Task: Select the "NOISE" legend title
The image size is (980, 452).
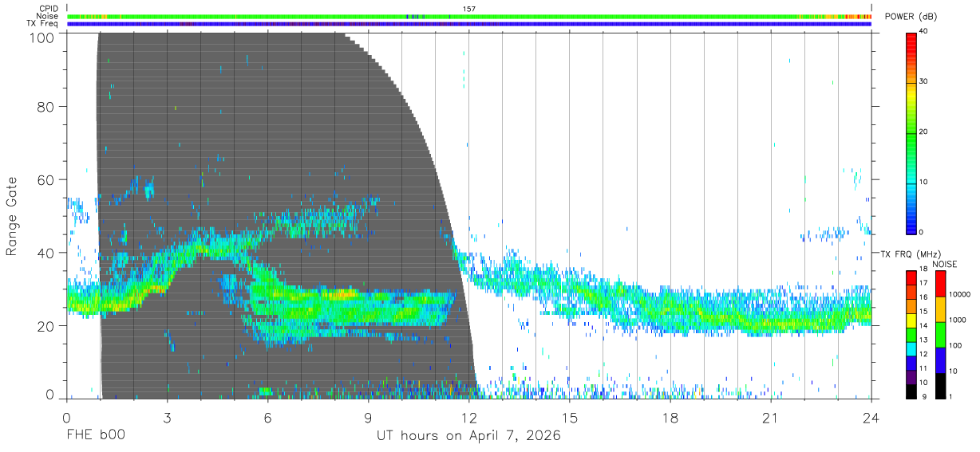Action: pos(944,264)
